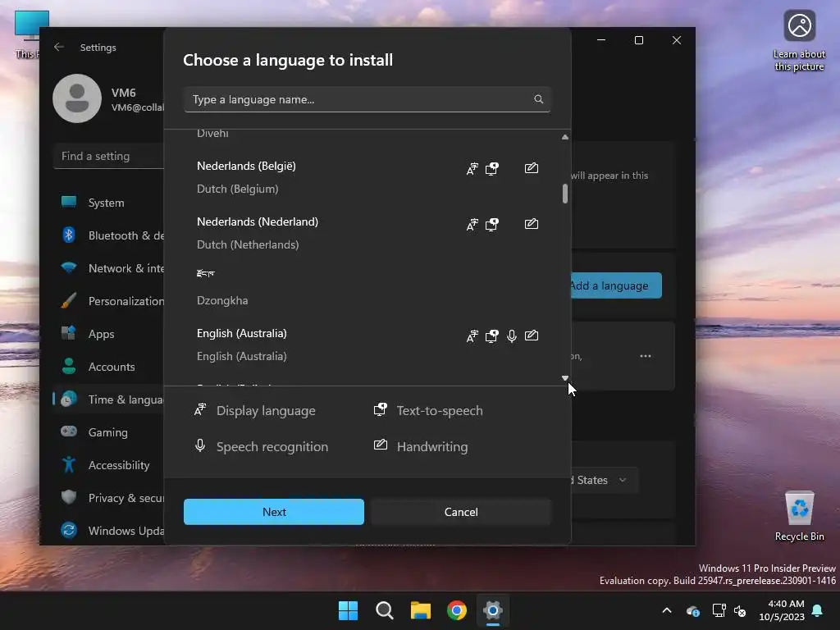840x630 pixels.
Task: Click the muted volume tray icon
Action: (x=740, y=610)
